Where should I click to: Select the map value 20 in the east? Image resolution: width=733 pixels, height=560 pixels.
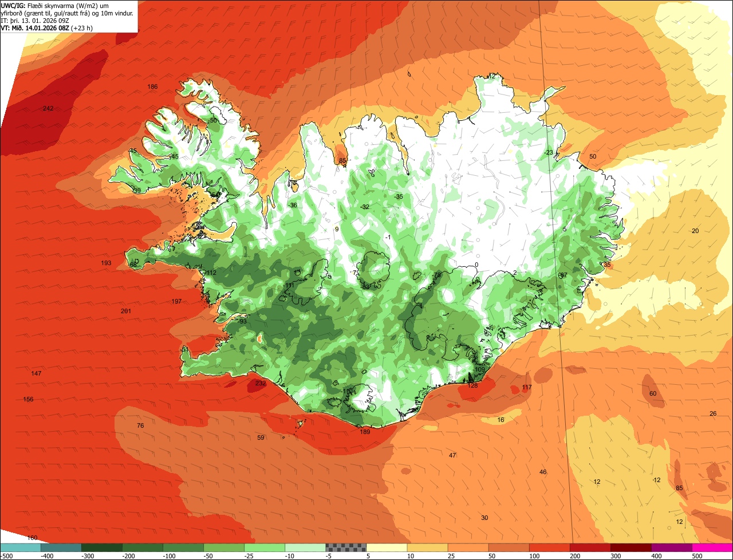click(695, 231)
